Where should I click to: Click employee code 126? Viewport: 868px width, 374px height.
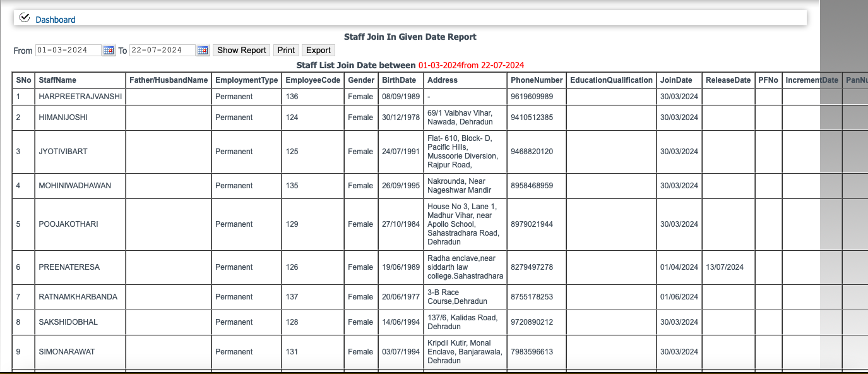(292, 267)
